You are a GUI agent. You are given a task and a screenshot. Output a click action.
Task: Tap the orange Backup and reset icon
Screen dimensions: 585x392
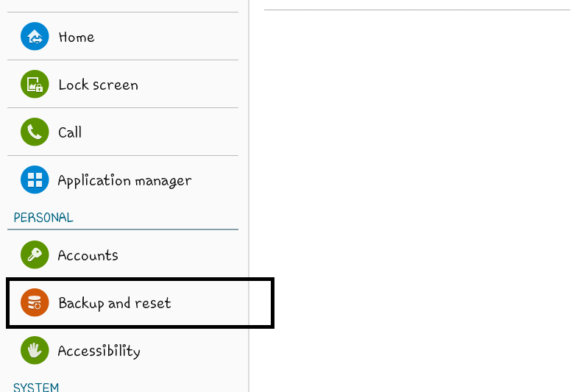pos(35,302)
